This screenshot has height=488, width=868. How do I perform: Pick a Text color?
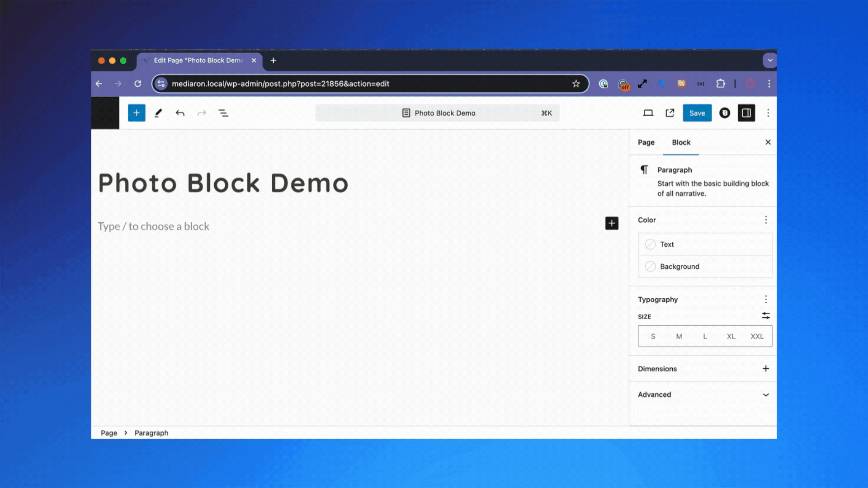[x=705, y=244]
